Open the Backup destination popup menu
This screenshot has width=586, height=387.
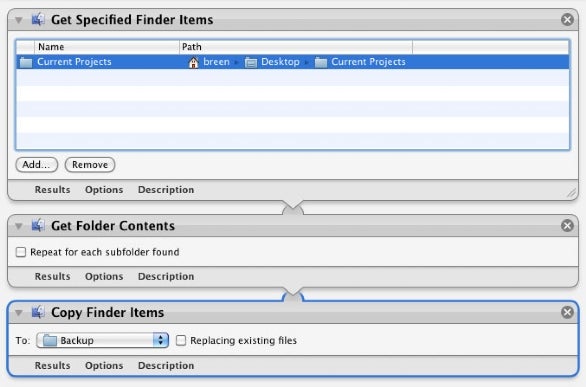coord(102,340)
